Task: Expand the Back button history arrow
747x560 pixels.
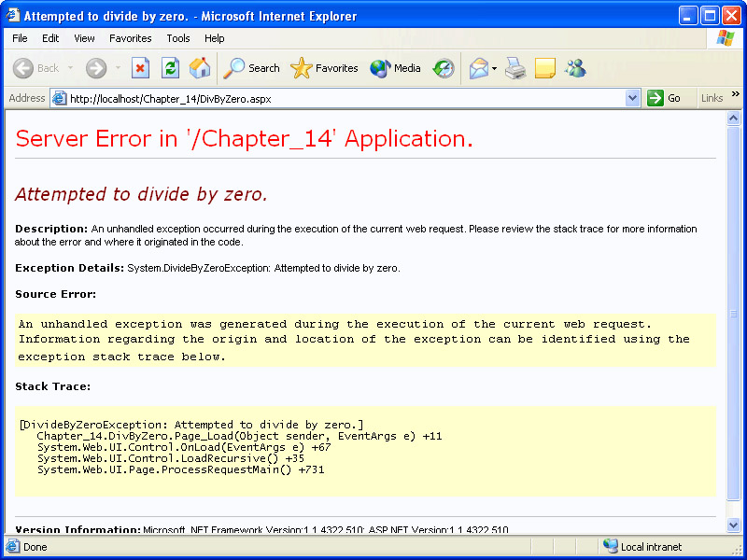Action: coord(70,68)
